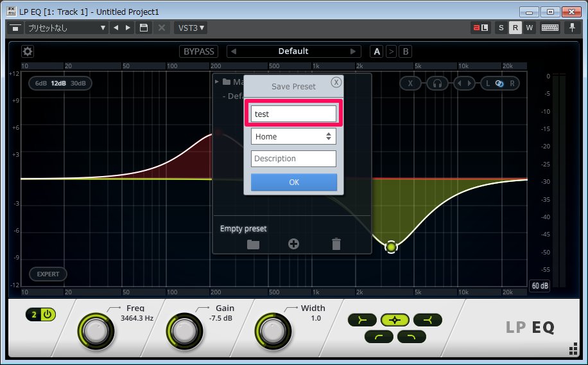Open the Home folder dropdown

293,136
